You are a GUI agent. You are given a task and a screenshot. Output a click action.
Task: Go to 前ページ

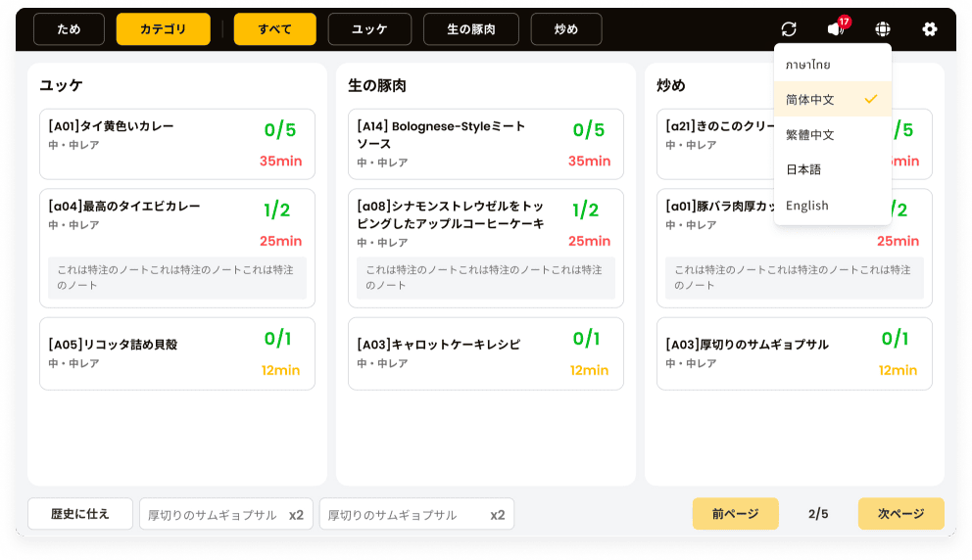click(735, 514)
